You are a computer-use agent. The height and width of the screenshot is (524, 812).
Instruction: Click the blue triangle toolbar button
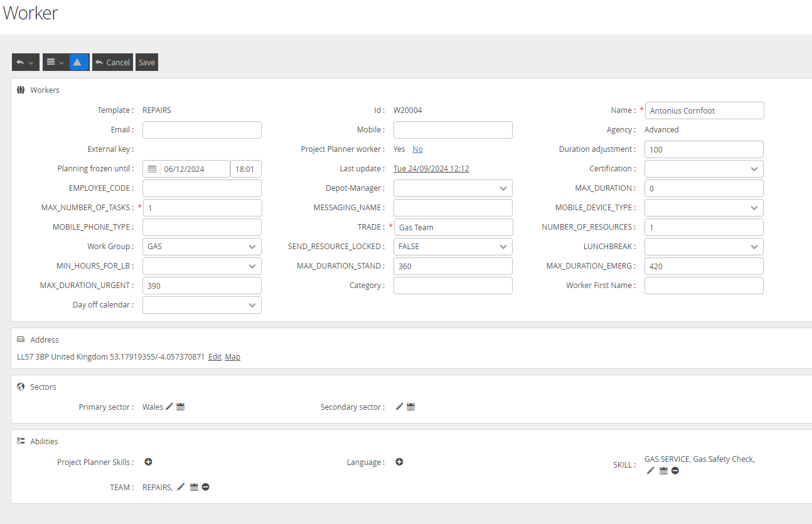click(x=77, y=62)
